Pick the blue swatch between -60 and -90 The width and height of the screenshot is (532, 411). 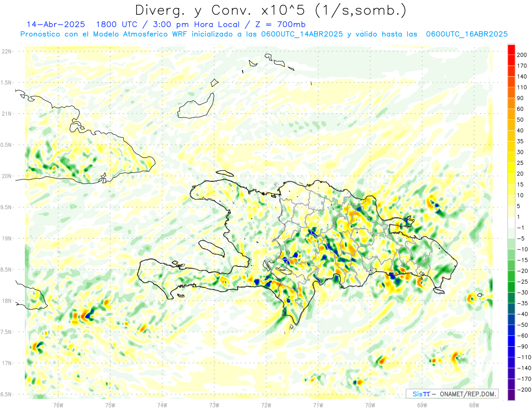[x=511, y=341]
